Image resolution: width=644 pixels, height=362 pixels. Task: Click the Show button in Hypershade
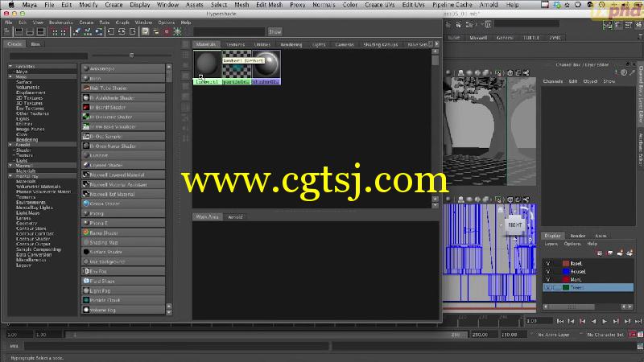(275, 31)
